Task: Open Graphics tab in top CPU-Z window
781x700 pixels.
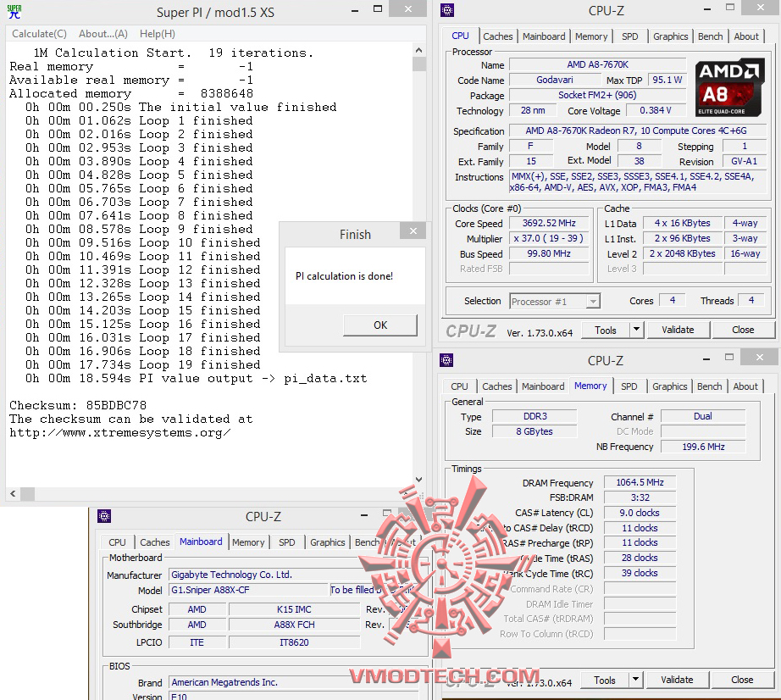Action: [670, 36]
